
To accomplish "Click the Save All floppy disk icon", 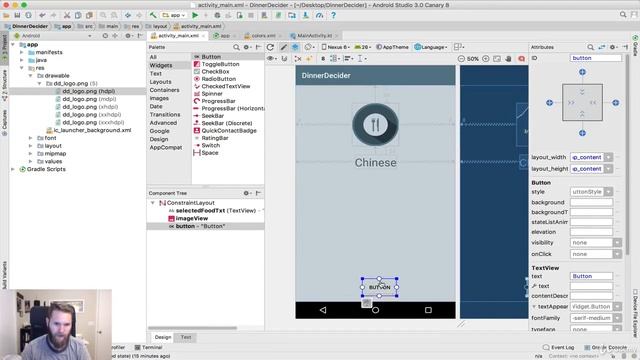I will pos(17,15).
